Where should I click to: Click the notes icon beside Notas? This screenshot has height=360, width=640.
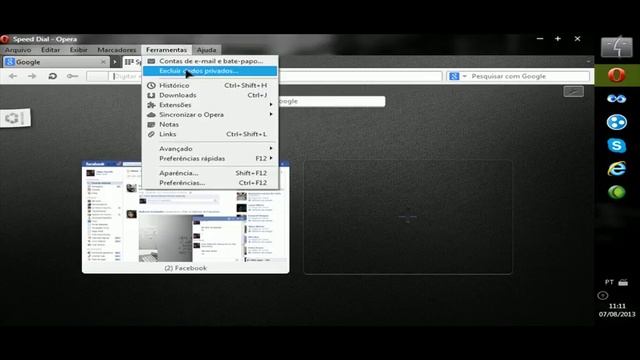(151, 124)
